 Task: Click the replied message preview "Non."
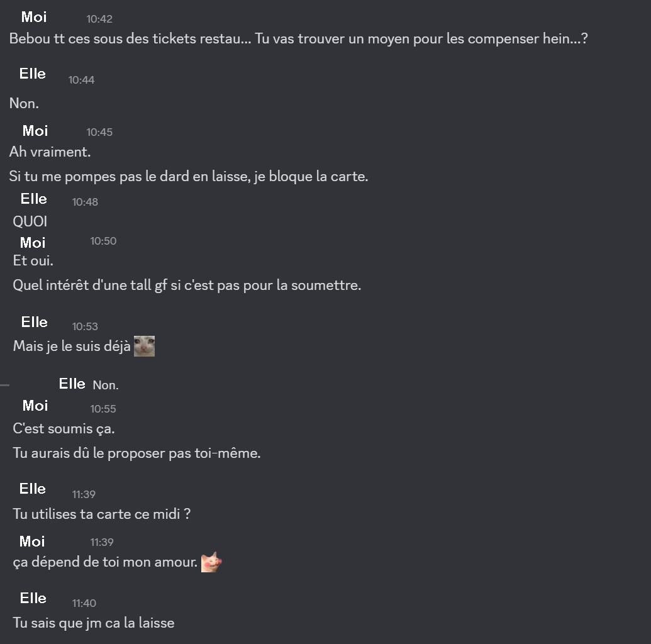pyautogui.click(x=106, y=385)
